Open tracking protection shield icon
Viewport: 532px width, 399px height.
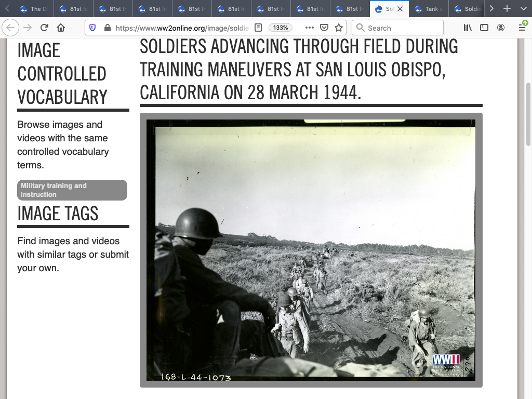click(x=92, y=28)
